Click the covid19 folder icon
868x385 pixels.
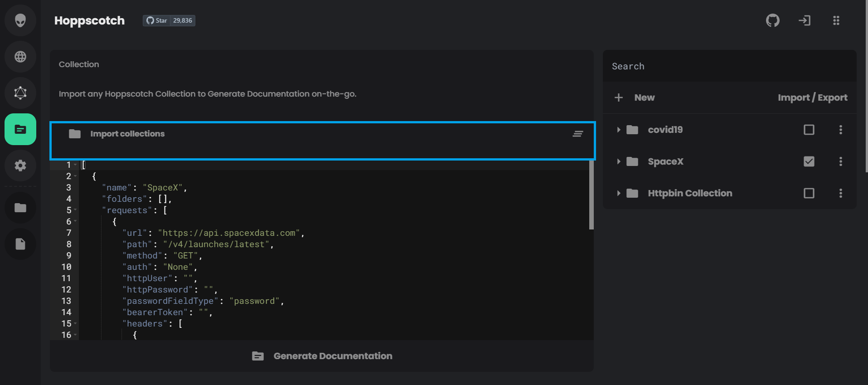pyautogui.click(x=632, y=130)
